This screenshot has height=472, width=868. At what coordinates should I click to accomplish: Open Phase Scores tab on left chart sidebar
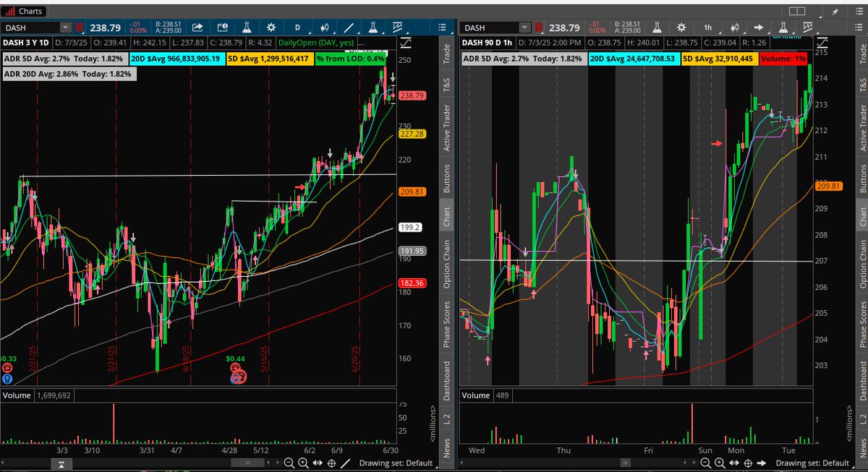(x=446, y=325)
